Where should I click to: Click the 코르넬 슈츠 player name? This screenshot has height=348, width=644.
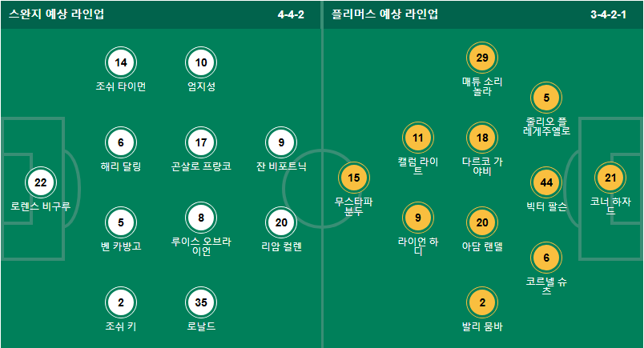coord(546,286)
